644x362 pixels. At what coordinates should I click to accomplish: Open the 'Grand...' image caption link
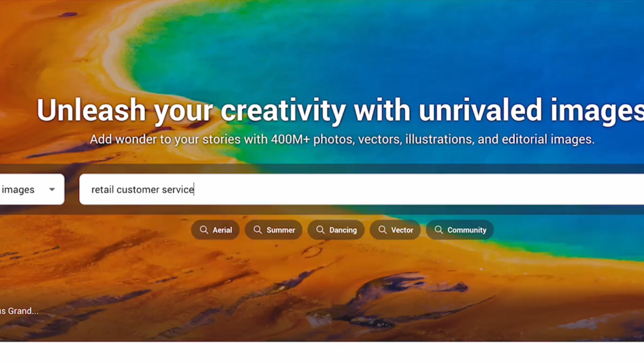coord(19,311)
